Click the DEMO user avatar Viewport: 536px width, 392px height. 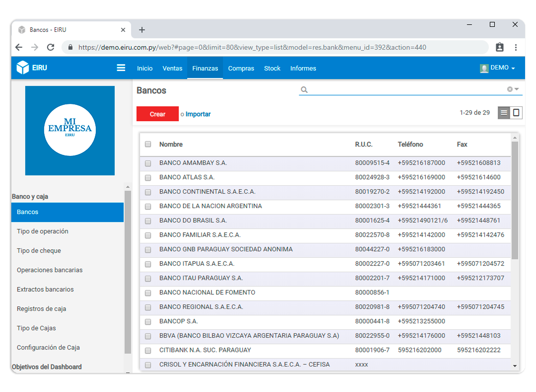(484, 68)
